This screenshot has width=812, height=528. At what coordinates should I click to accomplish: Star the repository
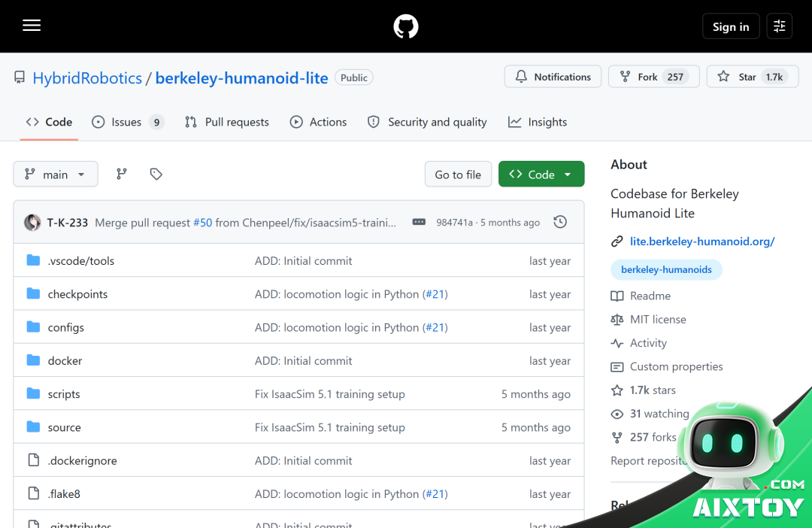pos(753,77)
